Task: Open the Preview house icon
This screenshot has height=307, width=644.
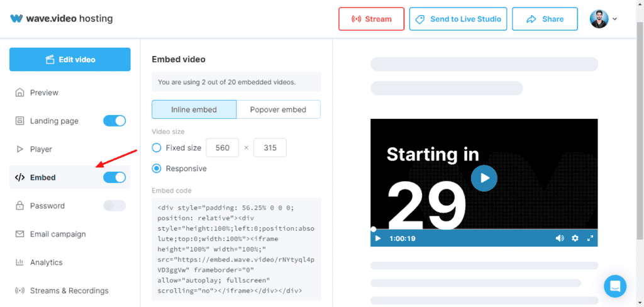Action: (x=19, y=92)
